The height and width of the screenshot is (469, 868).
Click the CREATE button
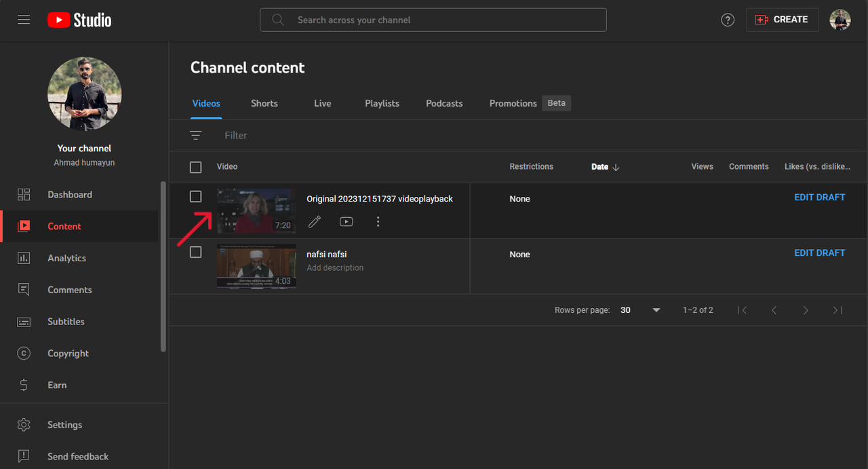click(x=783, y=20)
